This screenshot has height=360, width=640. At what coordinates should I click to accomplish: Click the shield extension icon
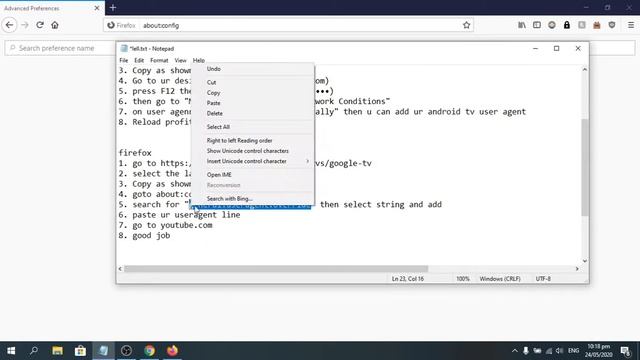pos(611,25)
